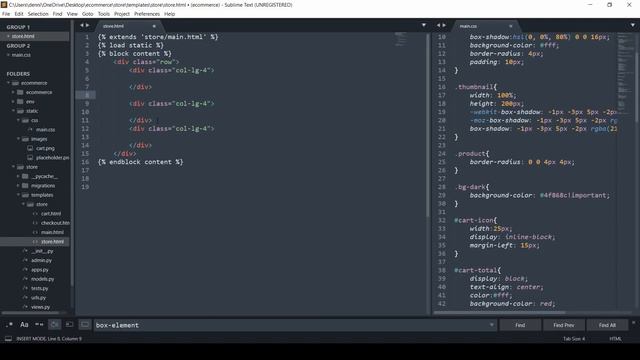640x360 pixels.
Task: Collapse the css folder
Action: click(x=18, y=120)
